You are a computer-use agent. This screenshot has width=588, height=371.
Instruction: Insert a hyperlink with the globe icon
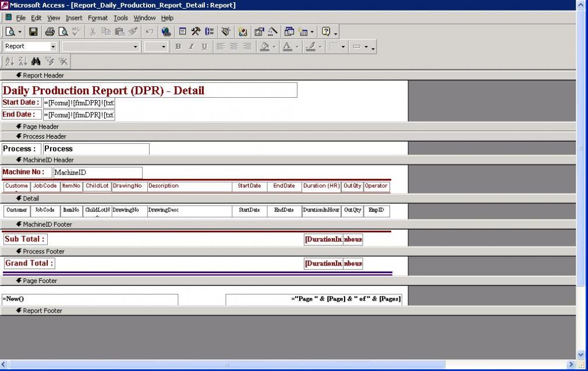[x=166, y=32]
